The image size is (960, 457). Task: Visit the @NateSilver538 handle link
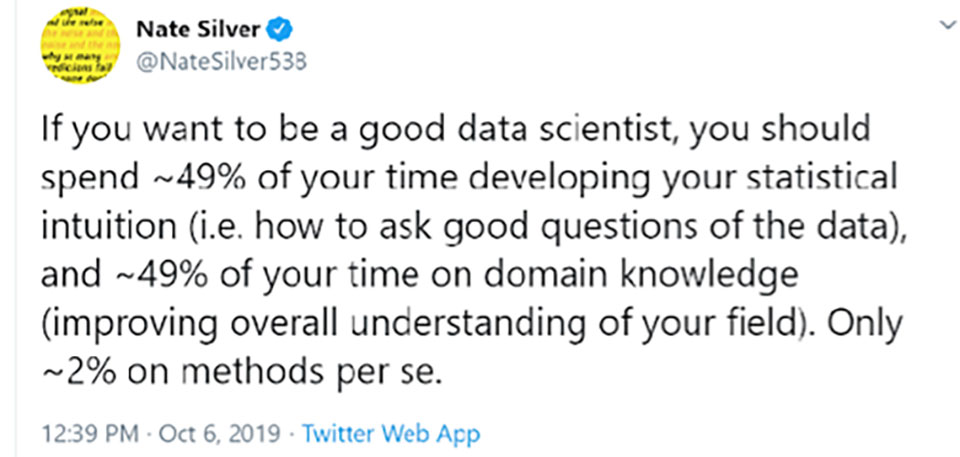pos(221,62)
